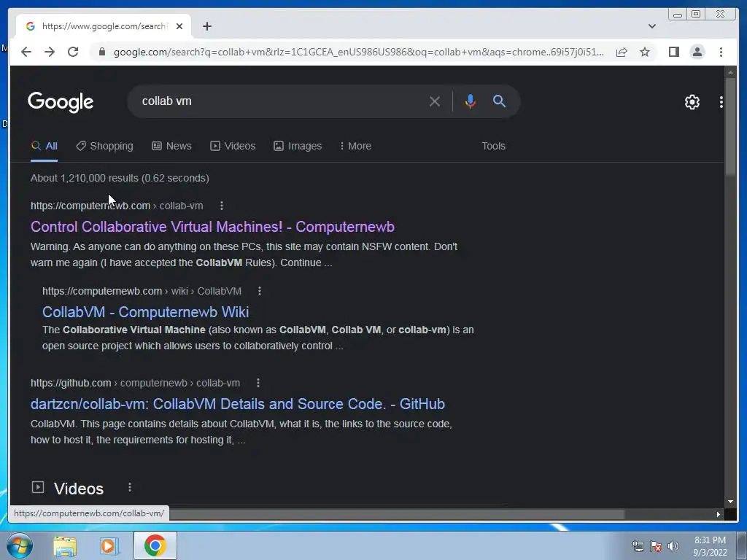
Task: Switch to the Videos tab
Action: click(x=233, y=146)
